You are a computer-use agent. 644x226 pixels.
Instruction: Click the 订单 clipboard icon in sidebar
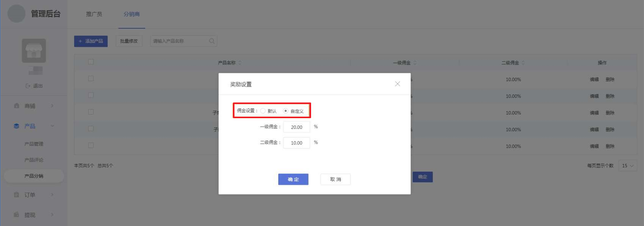click(16, 195)
